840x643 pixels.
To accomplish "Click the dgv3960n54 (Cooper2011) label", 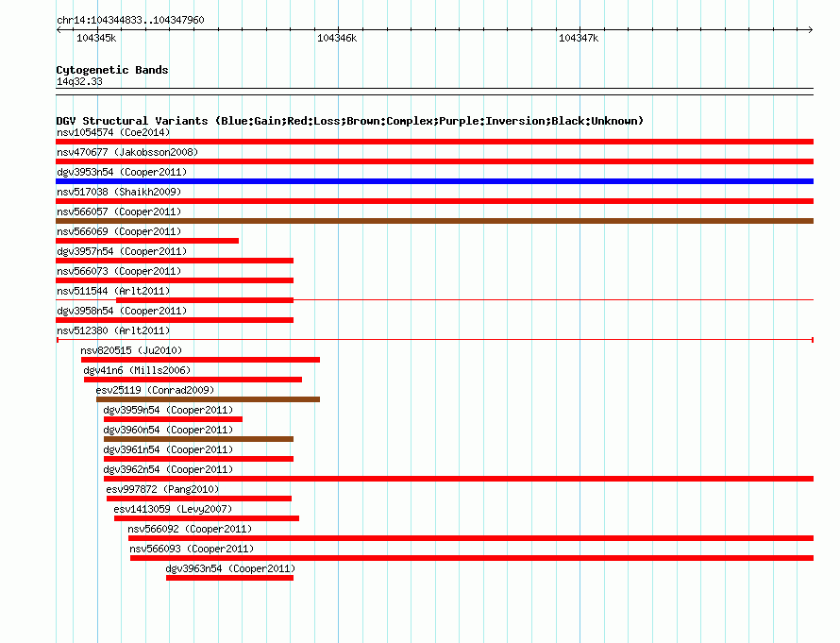I will tap(168, 430).
